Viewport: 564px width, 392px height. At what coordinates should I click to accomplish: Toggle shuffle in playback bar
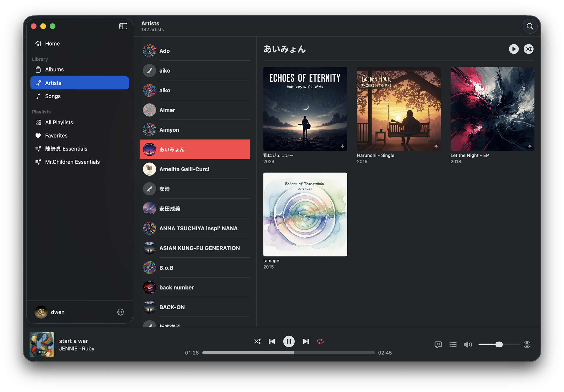(x=257, y=341)
